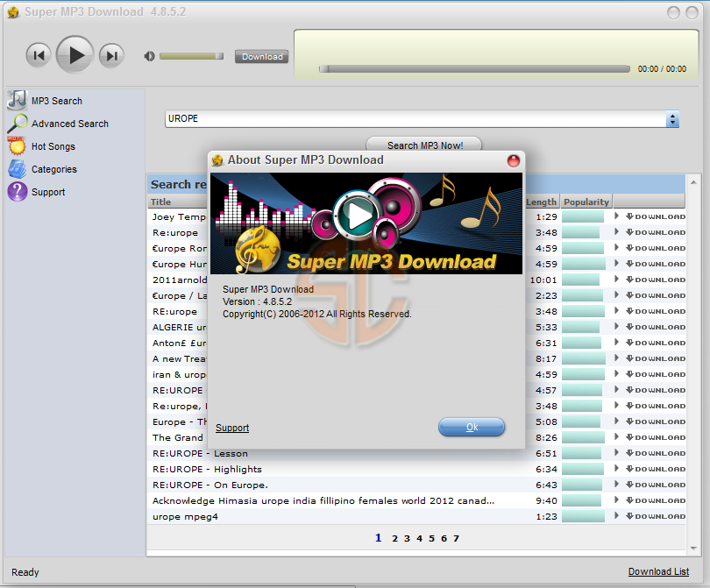Download The Grand track (8:26)
Screen dimensions: 710x588
pyautogui.click(x=656, y=437)
